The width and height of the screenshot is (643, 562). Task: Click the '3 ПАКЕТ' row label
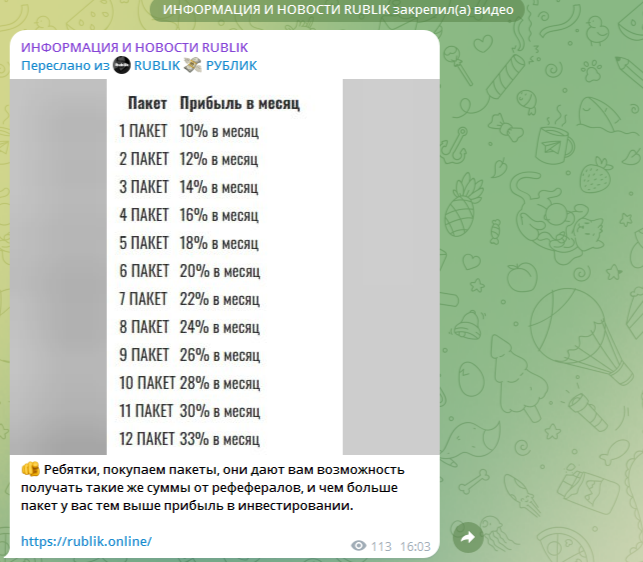point(144,187)
